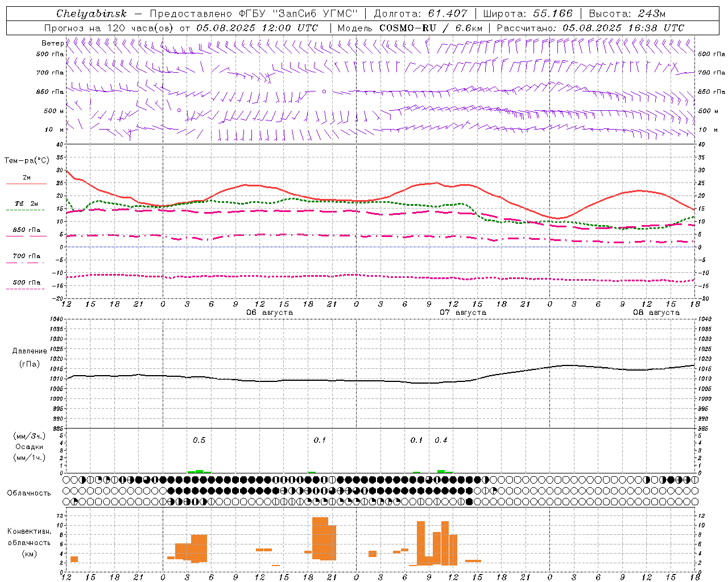
Task: Click the "08 августа" date label
Action: coord(656,313)
